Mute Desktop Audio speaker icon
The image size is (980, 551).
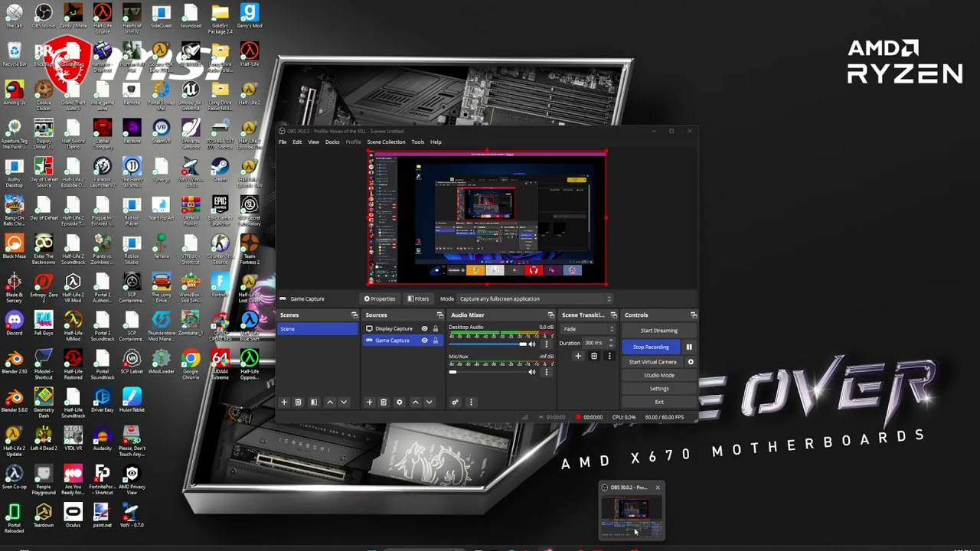coord(532,344)
